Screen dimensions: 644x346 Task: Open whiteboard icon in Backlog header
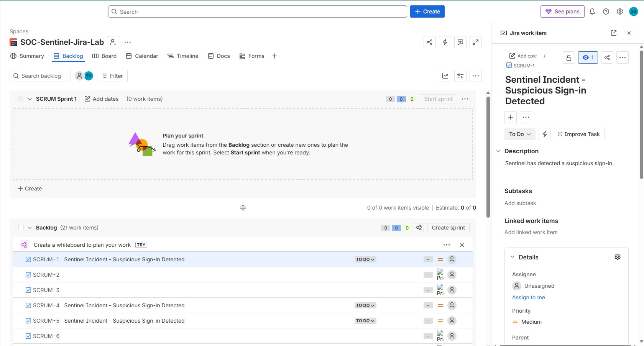419,228
